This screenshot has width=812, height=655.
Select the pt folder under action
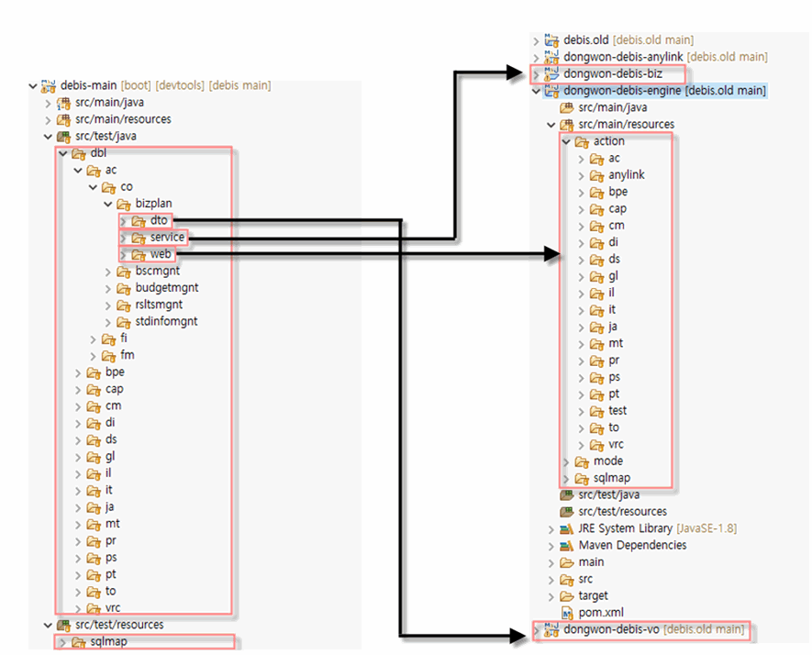614,394
